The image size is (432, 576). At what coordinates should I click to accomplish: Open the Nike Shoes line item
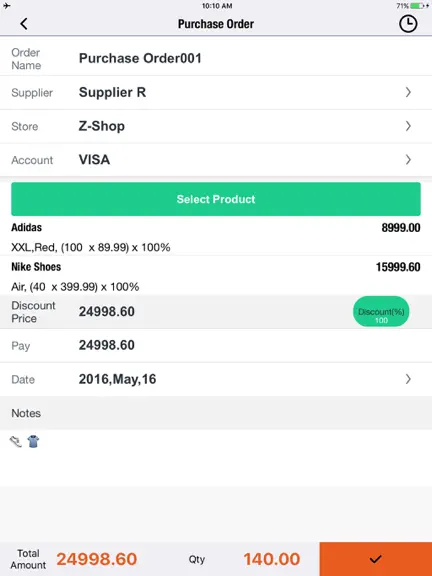click(216, 277)
